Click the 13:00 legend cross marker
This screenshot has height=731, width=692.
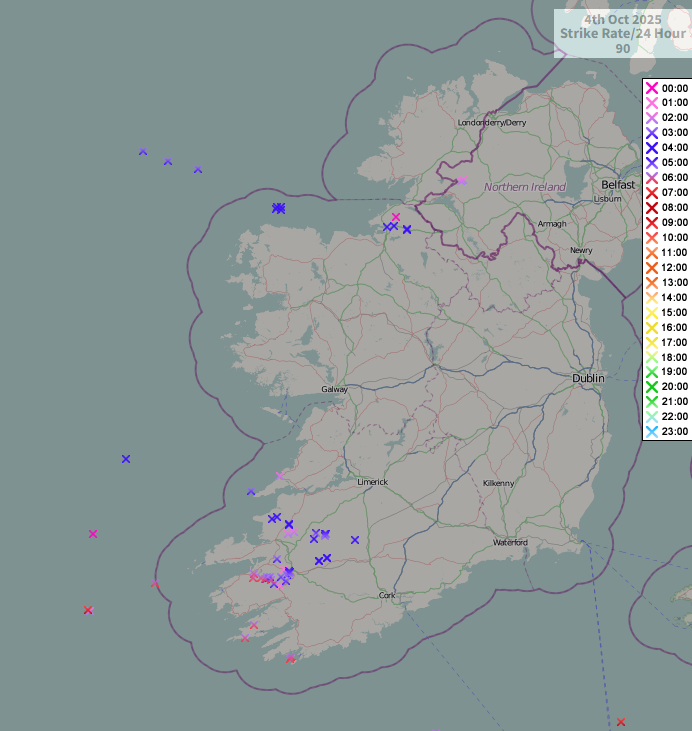coord(652,282)
